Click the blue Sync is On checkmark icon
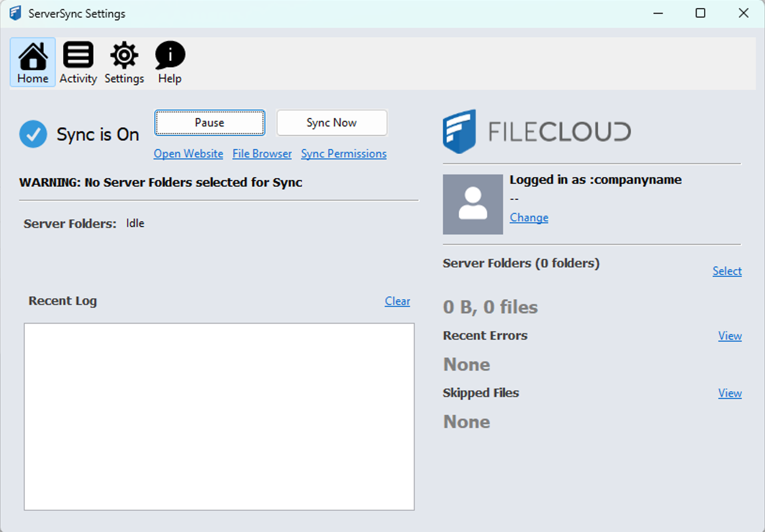 (33, 134)
